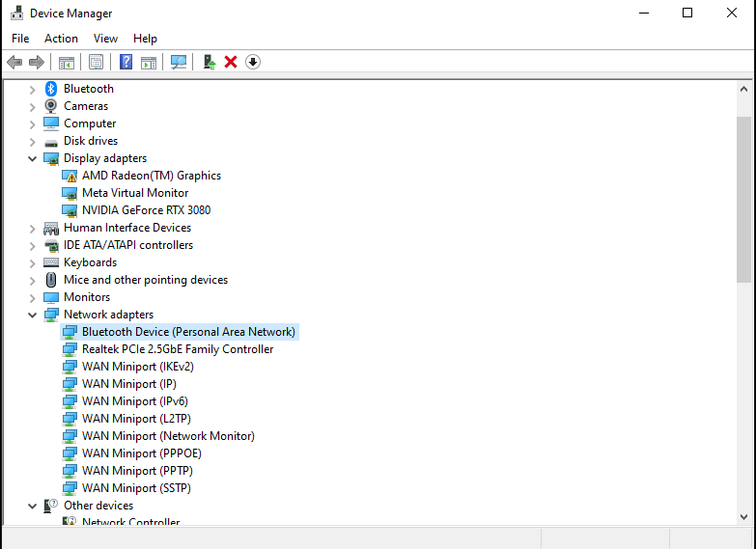Collapse the Display adapters category
This screenshot has width=756, height=549.
32,158
